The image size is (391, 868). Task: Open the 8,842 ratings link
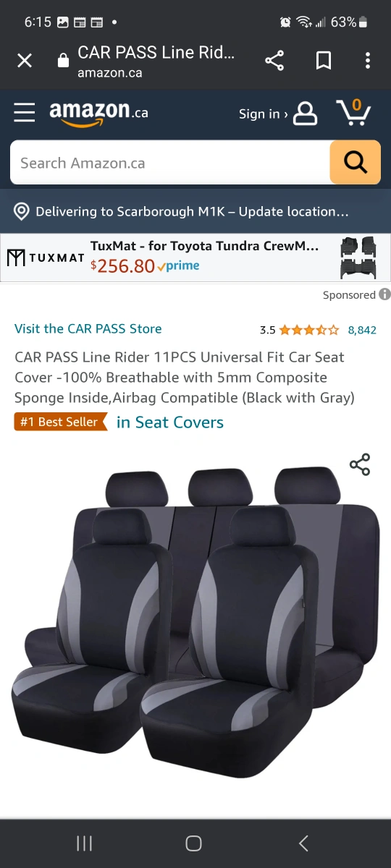362,330
